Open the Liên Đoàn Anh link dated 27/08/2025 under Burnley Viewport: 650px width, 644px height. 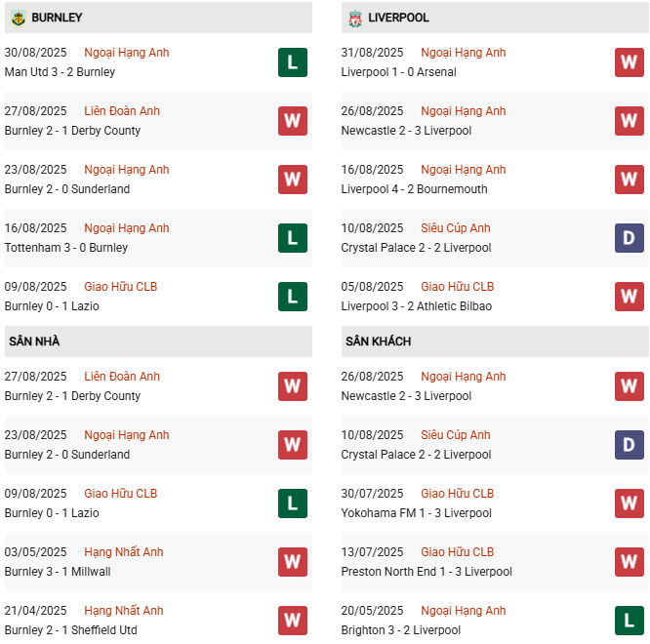click(122, 111)
